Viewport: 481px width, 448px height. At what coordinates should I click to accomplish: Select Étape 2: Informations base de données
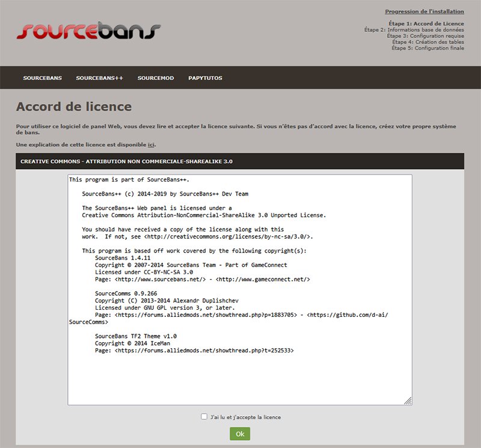point(414,29)
